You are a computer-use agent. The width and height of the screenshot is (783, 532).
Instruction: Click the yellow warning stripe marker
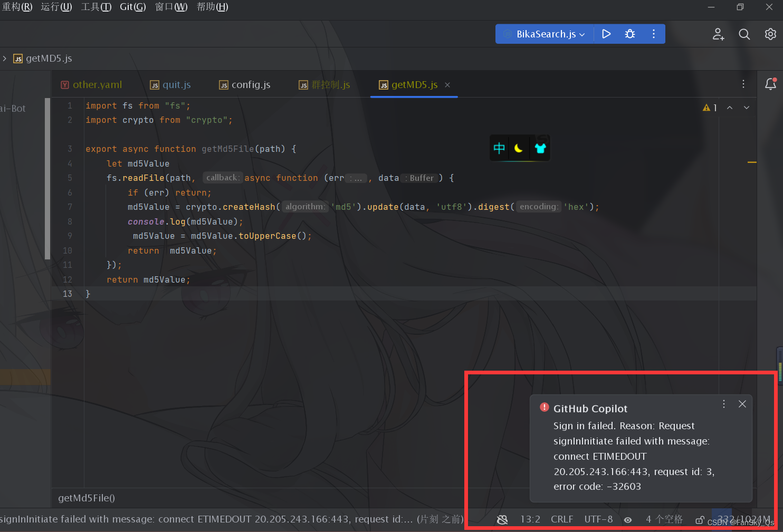(752, 162)
